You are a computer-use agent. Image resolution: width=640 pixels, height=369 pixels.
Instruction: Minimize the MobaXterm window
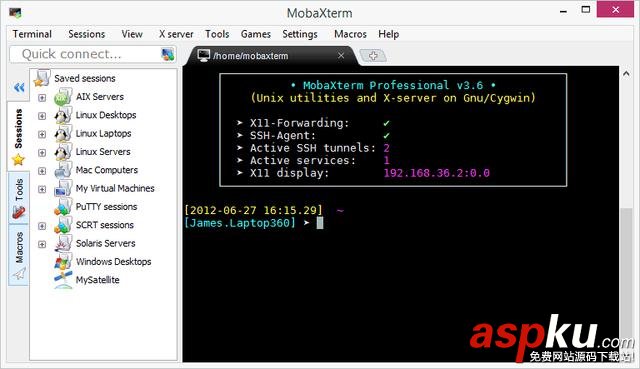coord(564,11)
